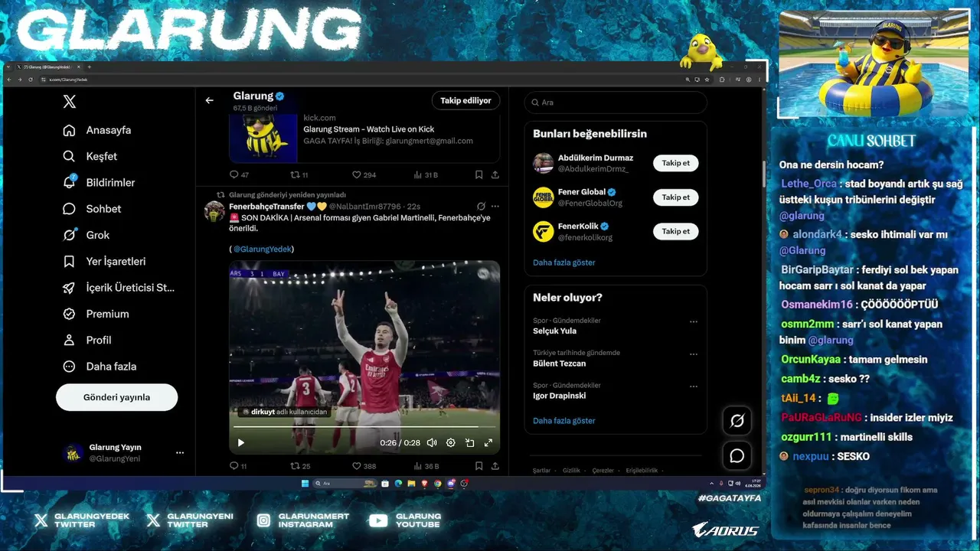Screen dimensions: 980x551
Task: Show more trends under Igor Drapinski
Action: pyautogui.click(x=564, y=421)
